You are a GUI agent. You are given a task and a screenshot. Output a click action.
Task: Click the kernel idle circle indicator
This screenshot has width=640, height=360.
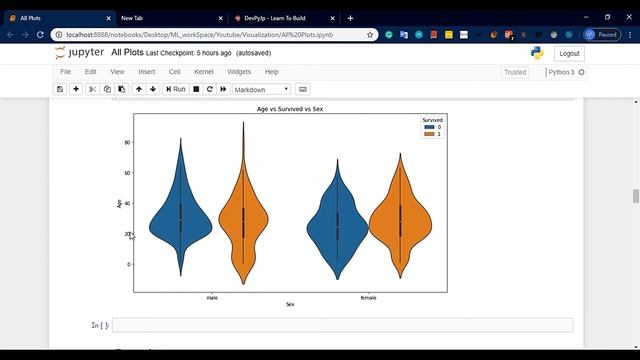click(581, 72)
